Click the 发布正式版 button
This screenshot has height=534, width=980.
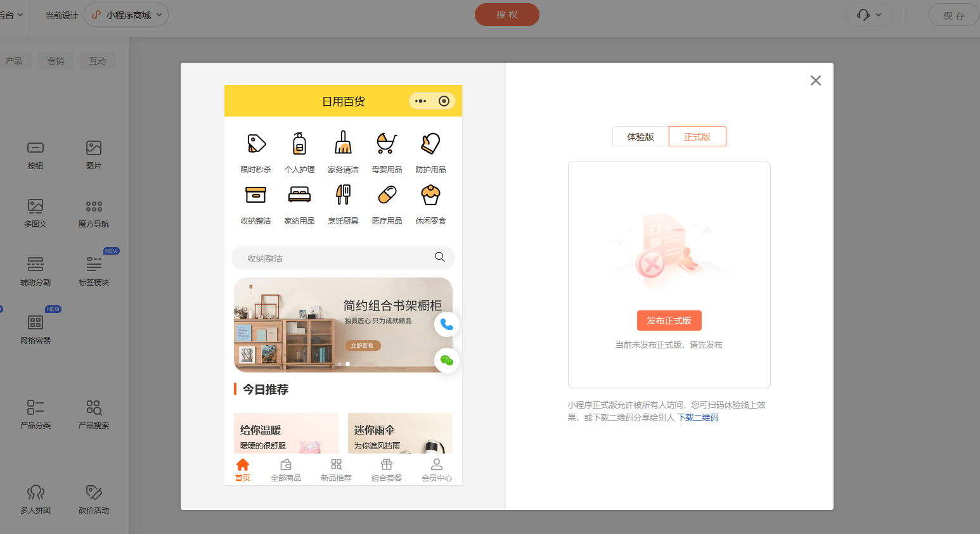[x=669, y=321]
